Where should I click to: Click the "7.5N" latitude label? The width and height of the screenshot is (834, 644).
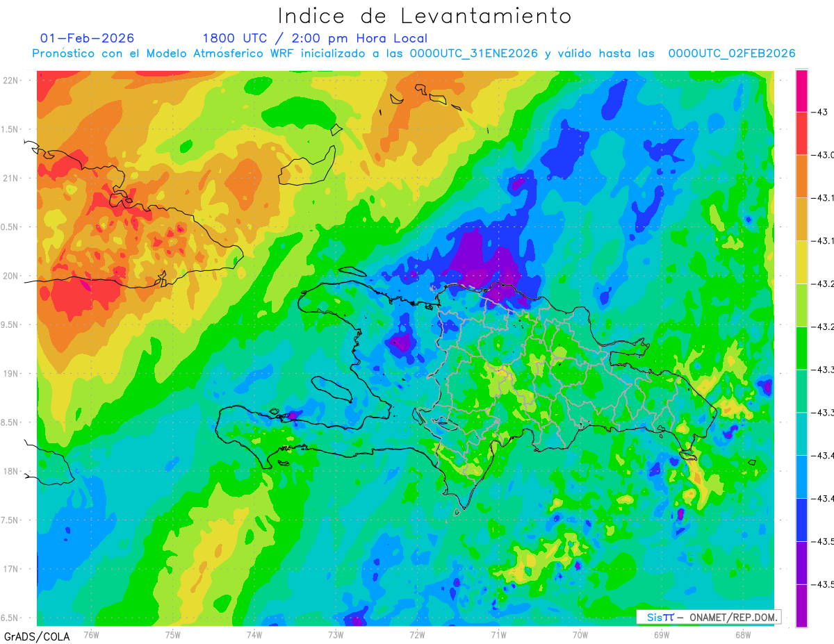10,520
